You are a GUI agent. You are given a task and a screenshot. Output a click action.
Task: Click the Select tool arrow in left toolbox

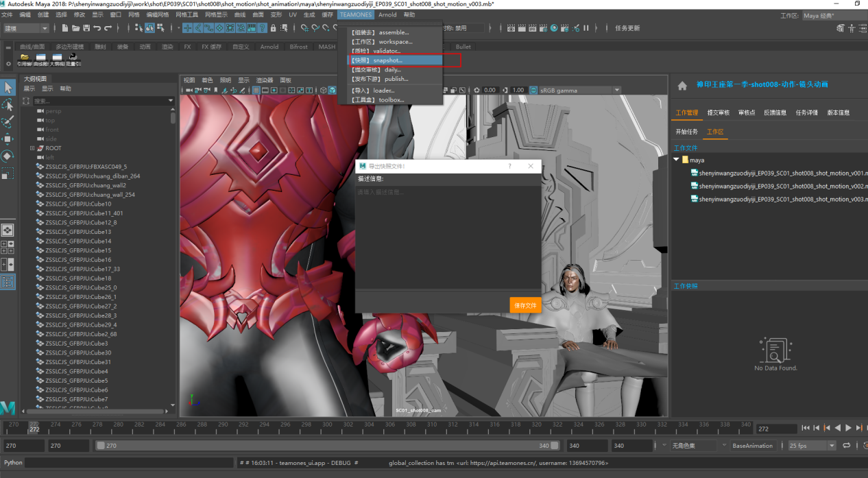point(8,88)
